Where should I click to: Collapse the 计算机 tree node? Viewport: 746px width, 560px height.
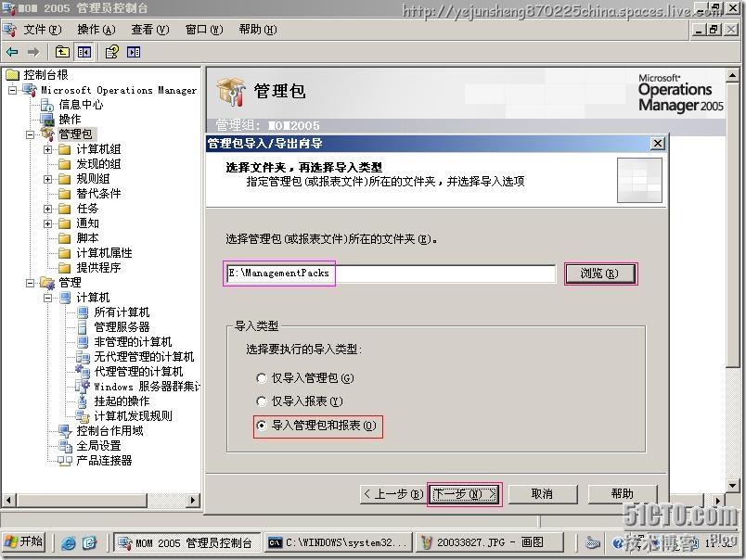47,298
